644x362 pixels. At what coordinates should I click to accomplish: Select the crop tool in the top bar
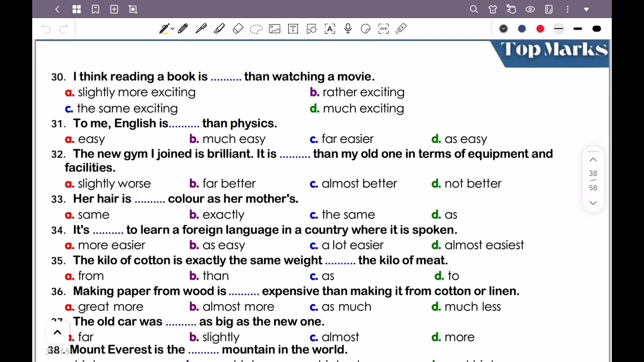(133, 9)
